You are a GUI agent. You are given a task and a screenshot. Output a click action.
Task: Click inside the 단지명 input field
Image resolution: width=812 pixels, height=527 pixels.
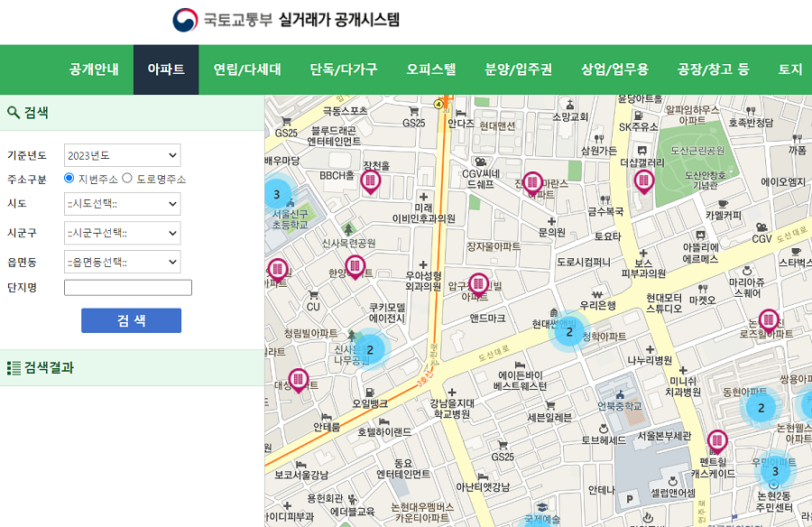tap(127, 287)
